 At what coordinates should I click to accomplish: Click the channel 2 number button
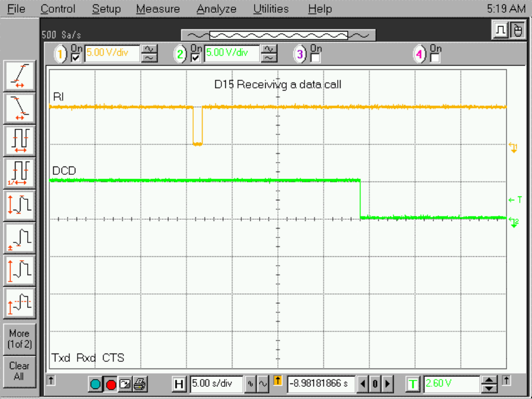(180, 54)
